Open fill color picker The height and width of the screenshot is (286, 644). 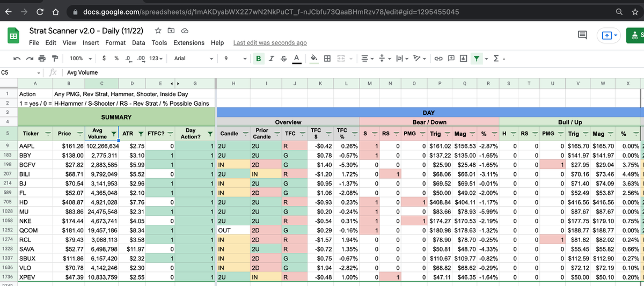[x=314, y=58]
